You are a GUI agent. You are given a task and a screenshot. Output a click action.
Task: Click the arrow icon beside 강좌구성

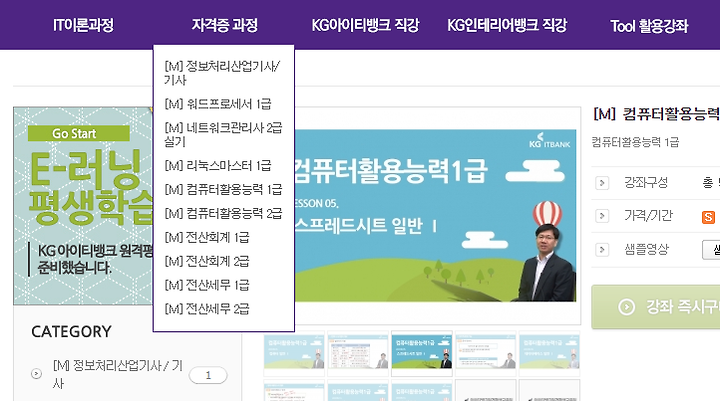(x=602, y=183)
